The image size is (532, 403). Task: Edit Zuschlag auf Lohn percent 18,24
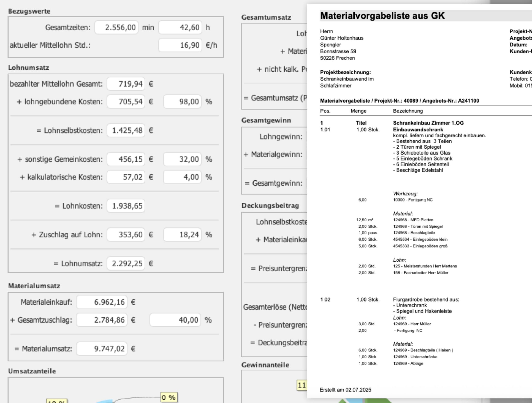point(182,235)
